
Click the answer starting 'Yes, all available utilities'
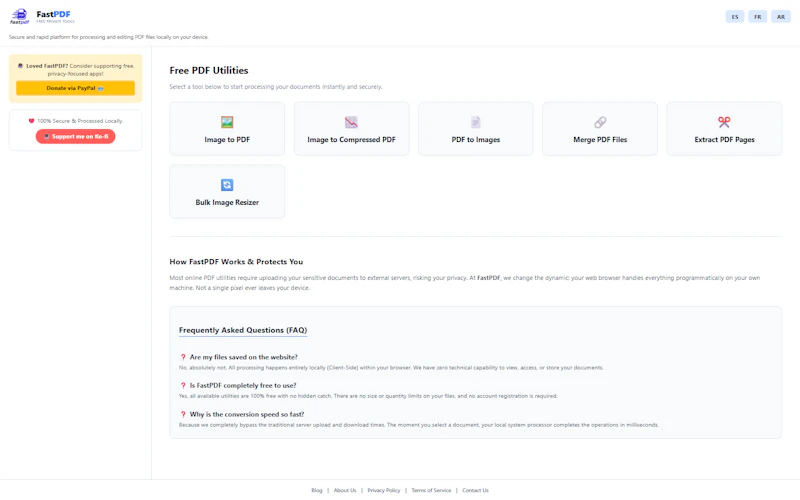point(368,396)
